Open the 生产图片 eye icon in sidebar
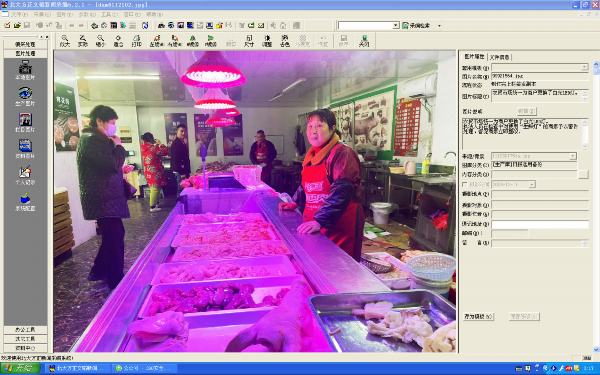 click(x=25, y=96)
